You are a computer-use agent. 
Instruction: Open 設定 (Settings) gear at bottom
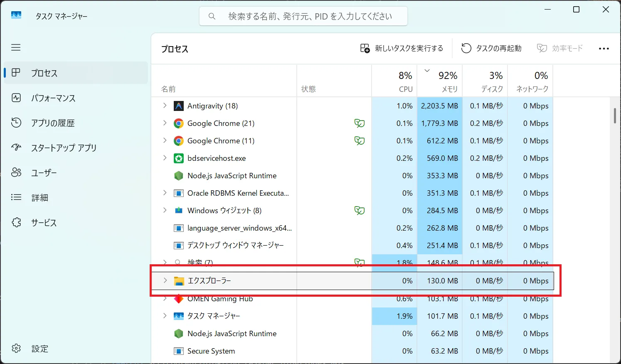pos(16,348)
